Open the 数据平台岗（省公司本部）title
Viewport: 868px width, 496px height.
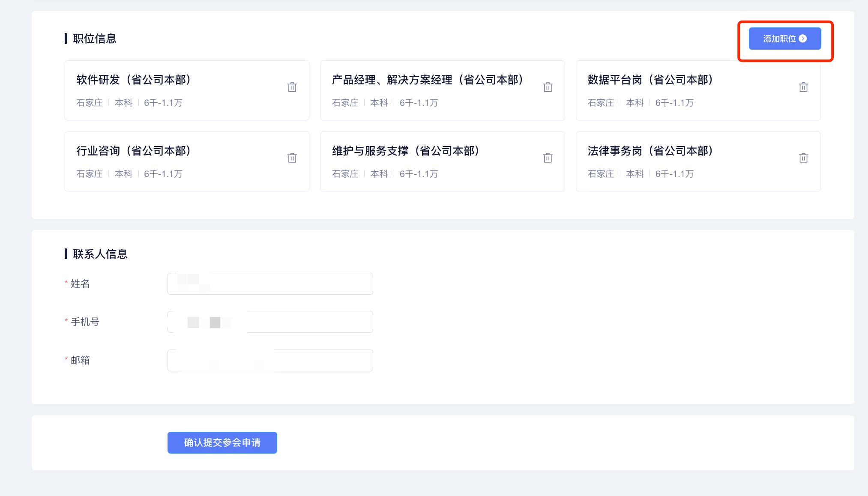point(650,80)
